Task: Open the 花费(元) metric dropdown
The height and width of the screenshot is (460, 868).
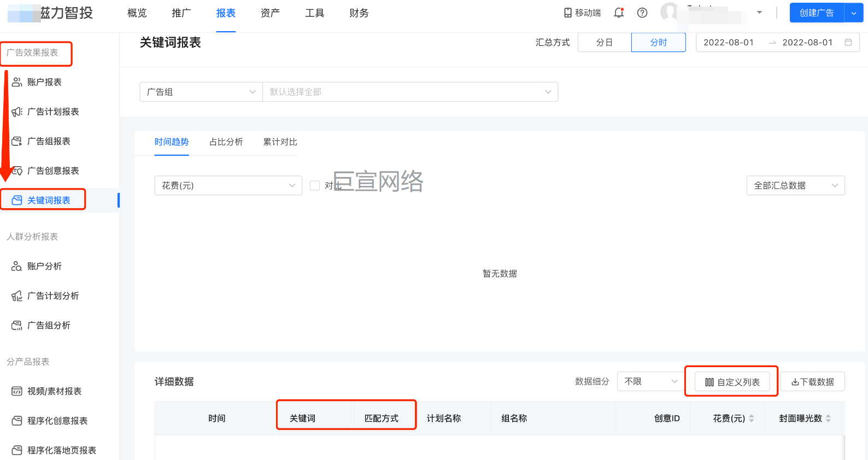Action: click(x=228, y=185)
